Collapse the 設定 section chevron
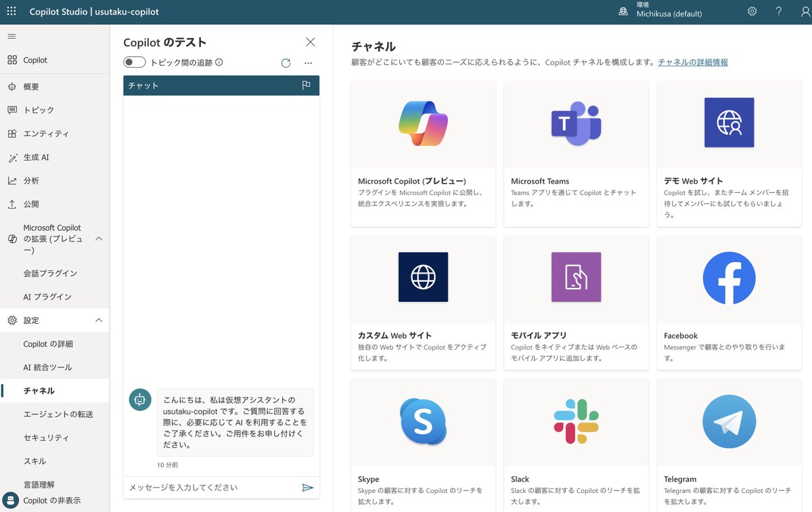 [x=98, y=320]
